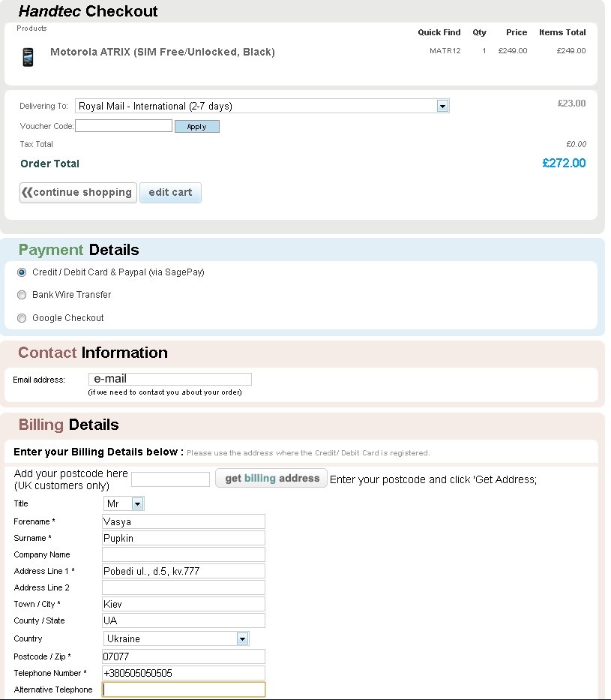Screen dimensions: 611x700
Task: Select Credit / Debit Card & Paypal option
Action: (22, 272)
